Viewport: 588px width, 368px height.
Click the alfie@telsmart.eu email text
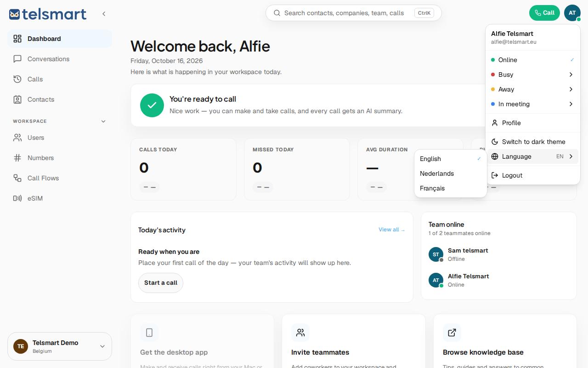pos(514,42)
